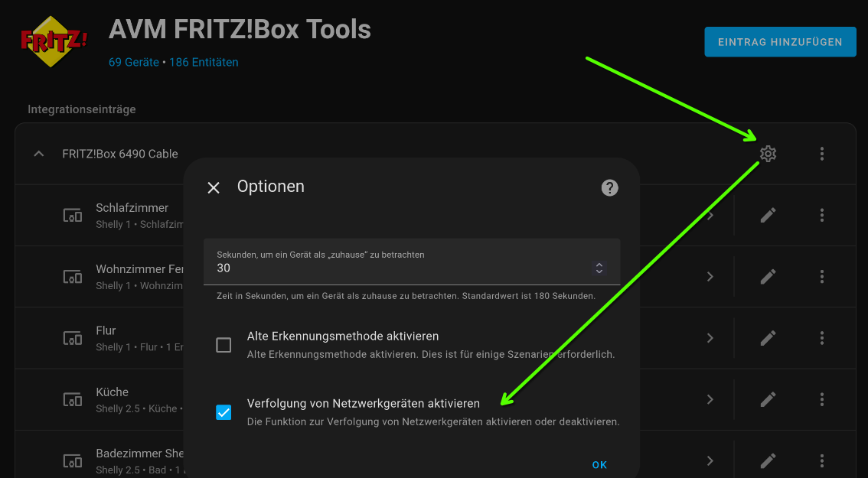868x478 pixels.
Task: Edit the Schlafzimmer device with pencil icon
Action: click(x=768, y=215)
